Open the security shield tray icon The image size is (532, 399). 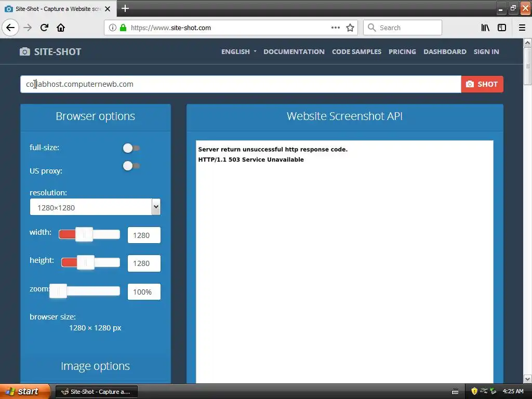(x=474, y=391)
